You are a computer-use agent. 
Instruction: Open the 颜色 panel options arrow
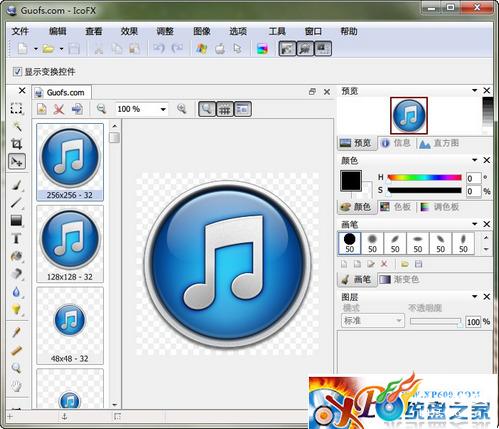(x=474, y=160)
